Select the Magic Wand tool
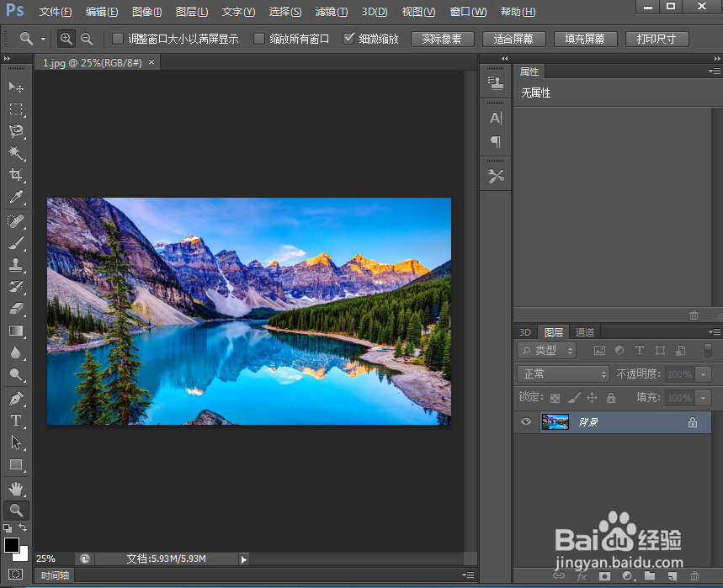 [x=16, y=152]
